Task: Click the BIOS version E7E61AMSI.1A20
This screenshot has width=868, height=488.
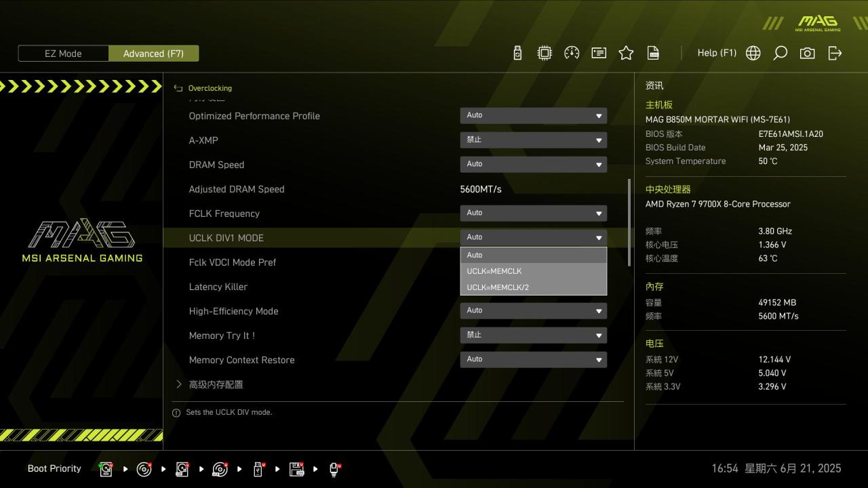Action: tap(791, 134)
